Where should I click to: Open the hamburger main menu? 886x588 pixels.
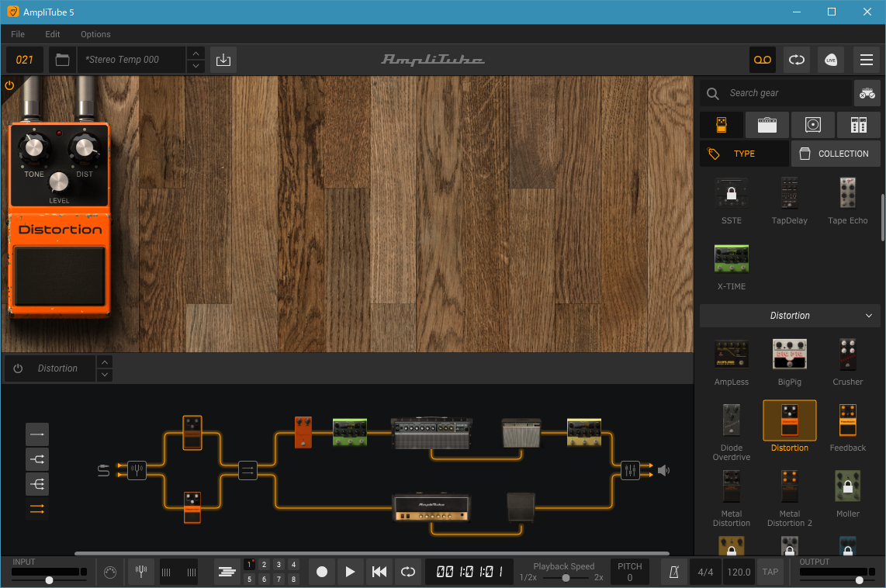point(867,60)
